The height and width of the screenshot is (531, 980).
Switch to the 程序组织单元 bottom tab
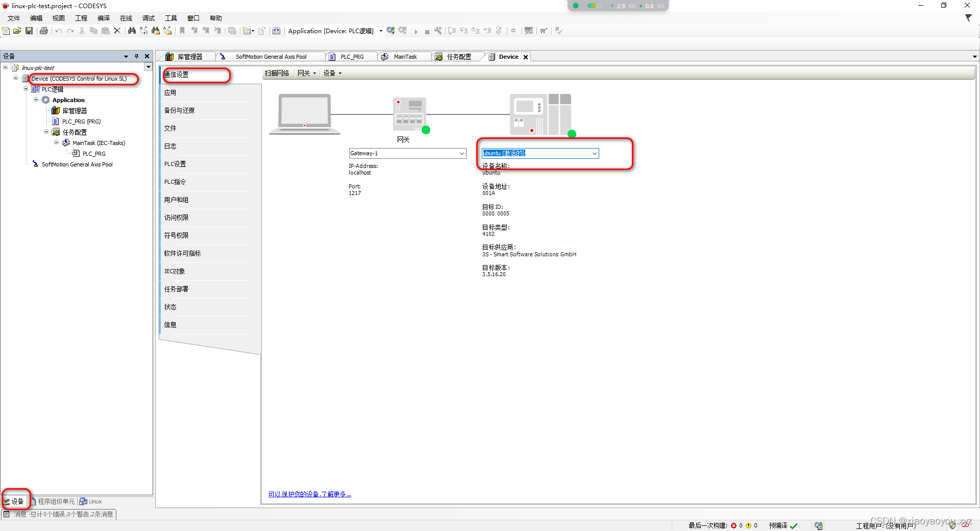pos(52,501)
